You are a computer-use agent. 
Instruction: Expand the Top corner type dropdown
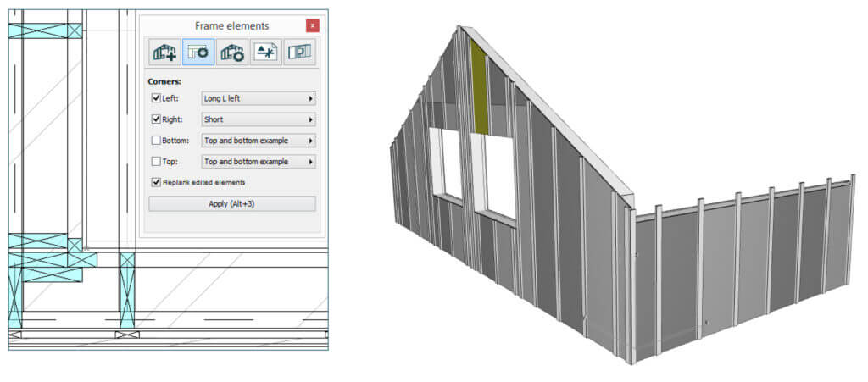[x=259, y=161]
